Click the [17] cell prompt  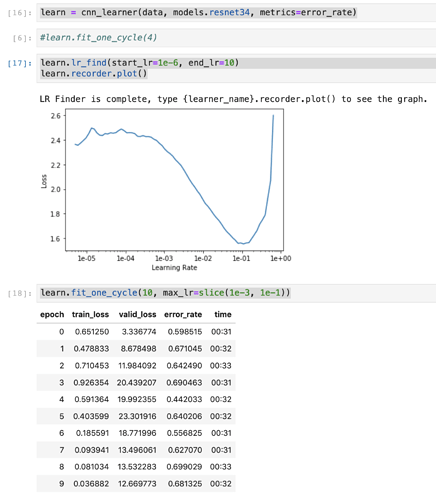tap(20, 63)
